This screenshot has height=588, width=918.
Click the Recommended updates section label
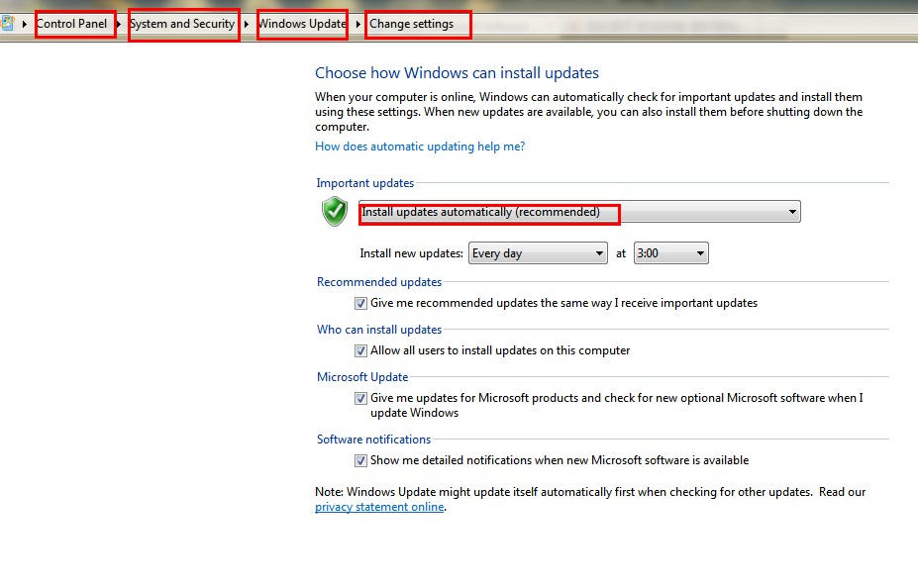[x=379, y=282]
